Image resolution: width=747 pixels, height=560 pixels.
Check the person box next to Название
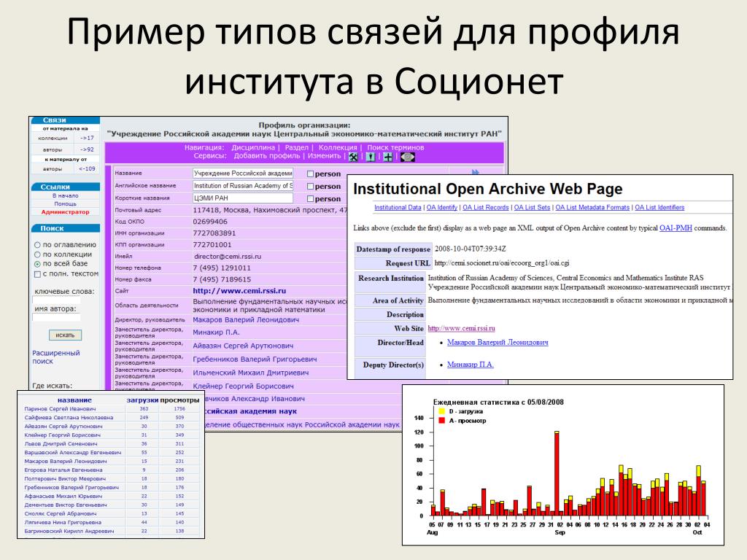coord(310,174)
